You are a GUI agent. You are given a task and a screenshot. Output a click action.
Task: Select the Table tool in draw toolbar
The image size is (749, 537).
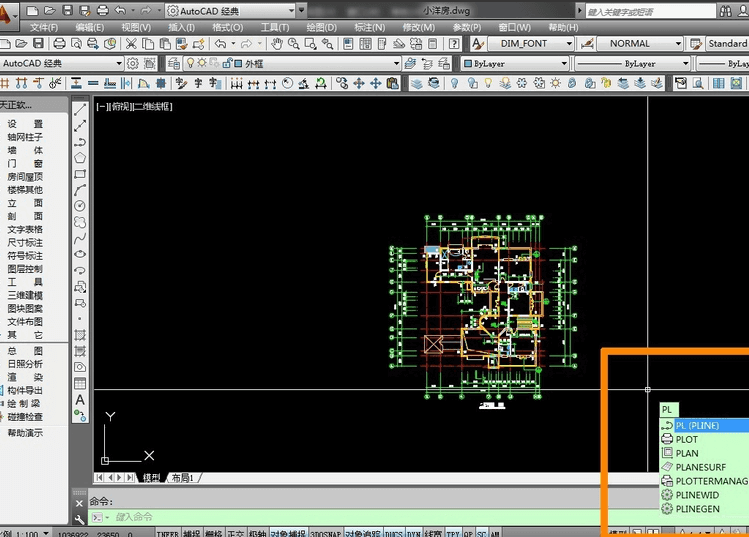tap(80, 383)
